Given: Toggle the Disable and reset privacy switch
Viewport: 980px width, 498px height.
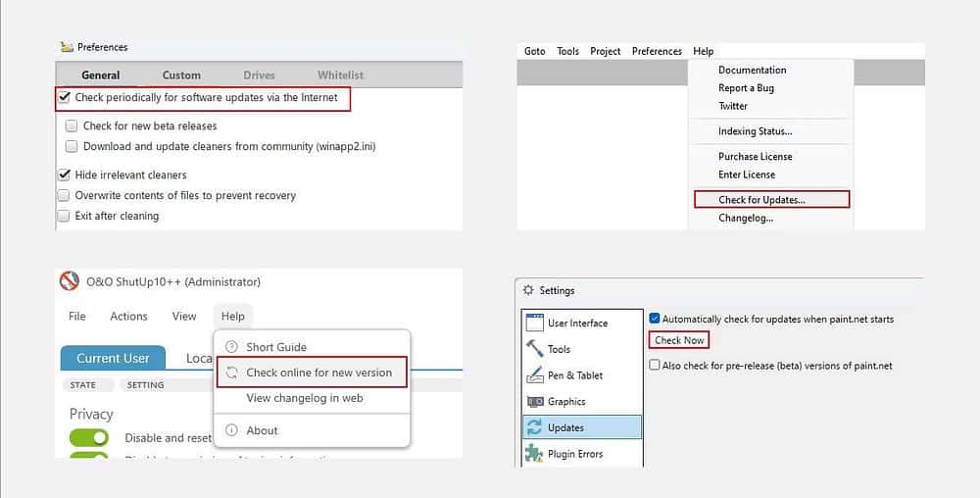Looking at the screenshot, I should pyautogui.click(x=89, y=438).
